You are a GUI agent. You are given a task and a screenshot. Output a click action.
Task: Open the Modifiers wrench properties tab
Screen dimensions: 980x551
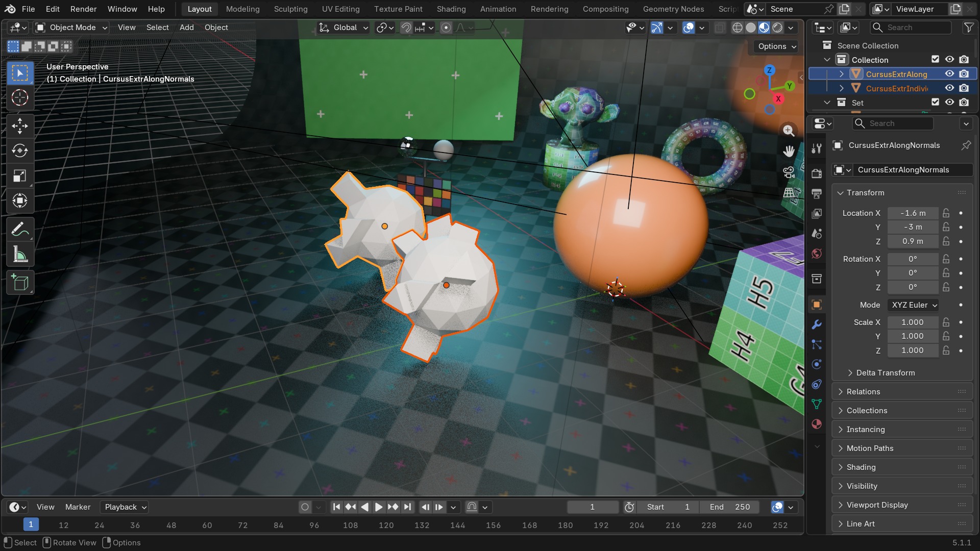[817, 324]
